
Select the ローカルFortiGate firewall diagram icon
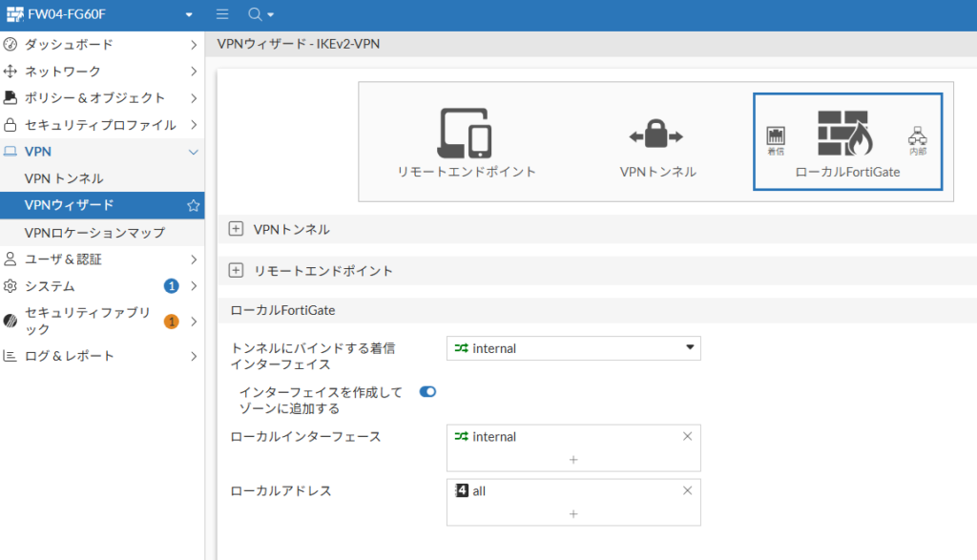click(x=845, y=133)
